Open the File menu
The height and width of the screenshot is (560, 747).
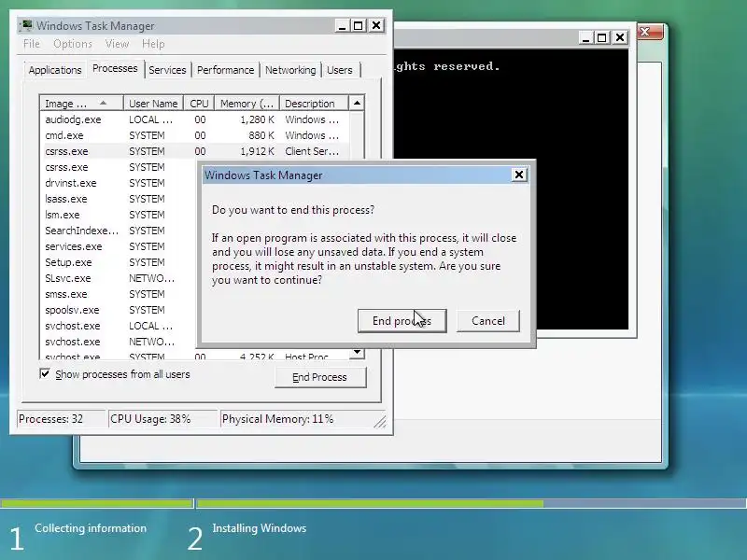(32, 44)
